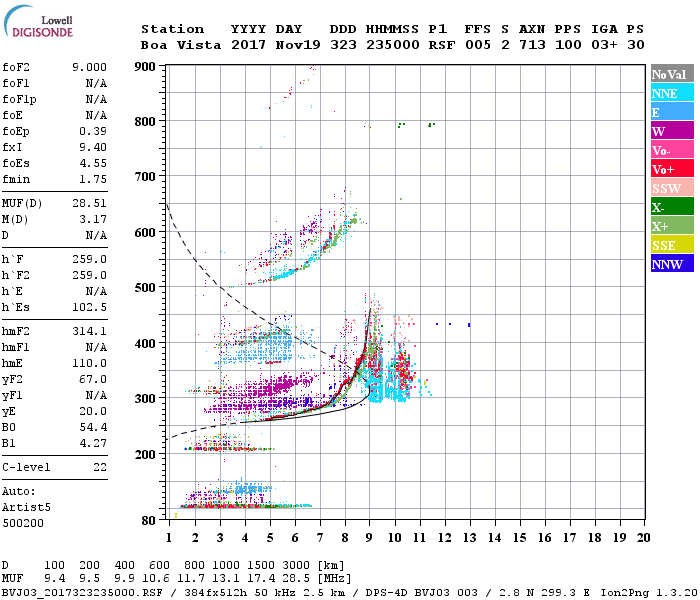
Task: Click the Boa Vista station name
Action: [x=181, y=45]
